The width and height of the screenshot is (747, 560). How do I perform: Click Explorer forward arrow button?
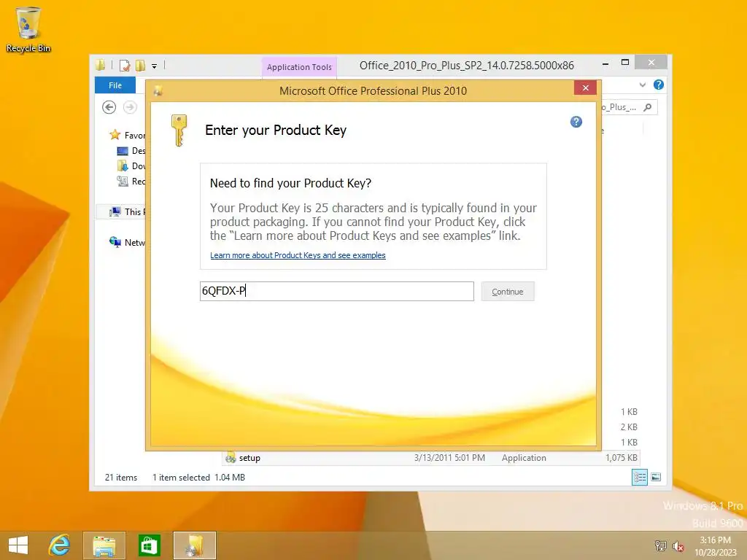pyautogui.click(x=130, y=107)
